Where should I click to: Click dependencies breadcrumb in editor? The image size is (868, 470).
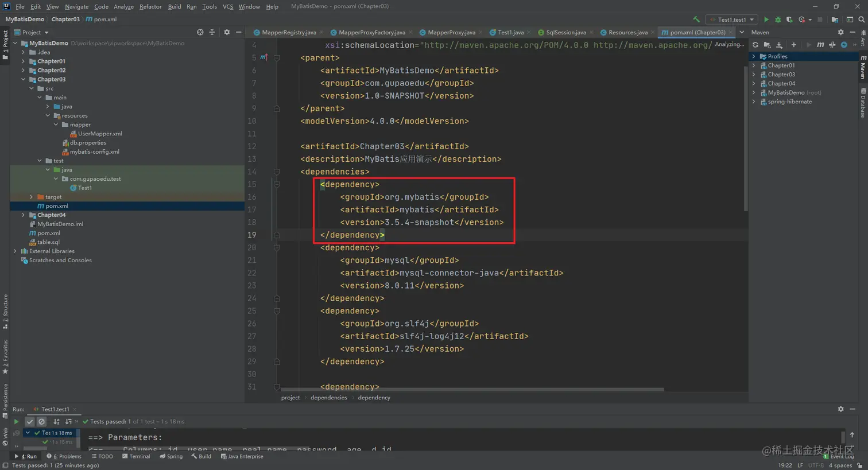point(328,397)
